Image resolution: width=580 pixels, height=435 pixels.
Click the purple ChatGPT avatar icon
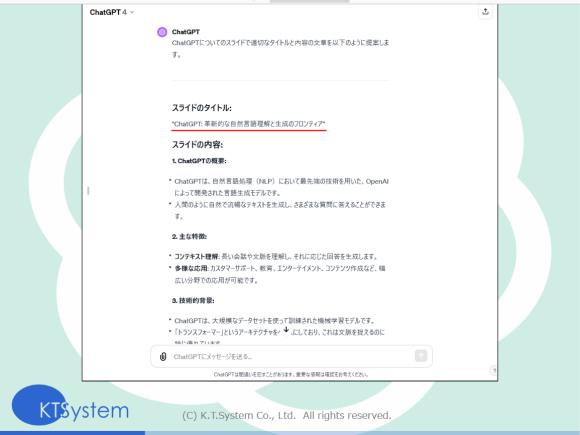pos(162,32)
